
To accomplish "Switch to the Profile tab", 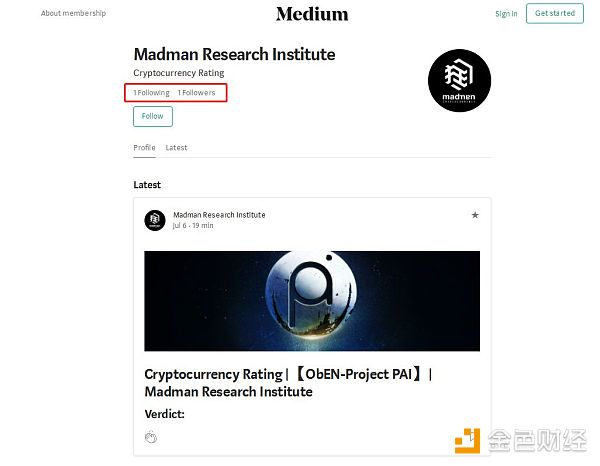I will (144, 147).
